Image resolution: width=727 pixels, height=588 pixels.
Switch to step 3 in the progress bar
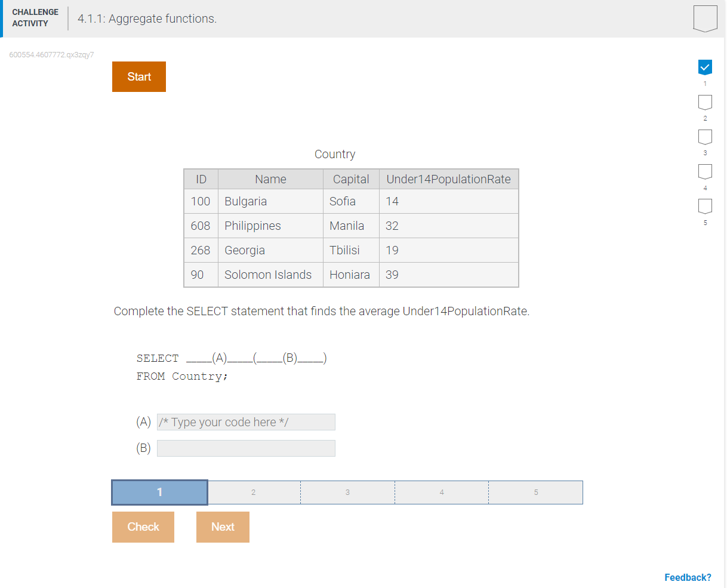click(x=347, y=492)
